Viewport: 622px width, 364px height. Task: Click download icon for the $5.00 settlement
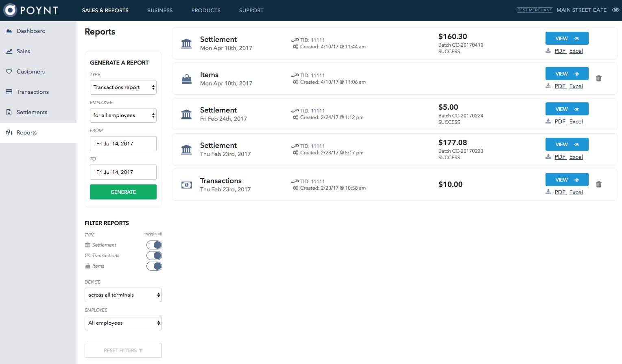548,121
